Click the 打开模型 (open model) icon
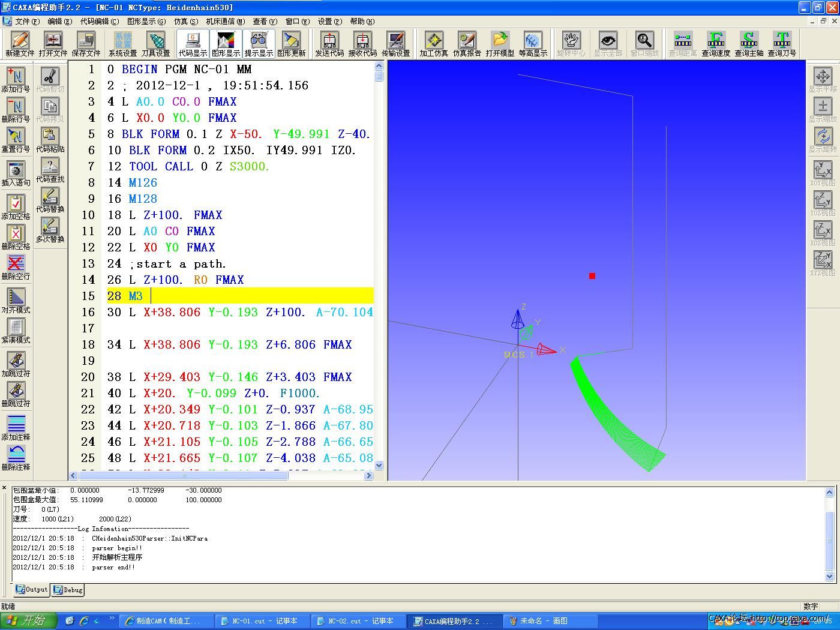 pos(500,44)
